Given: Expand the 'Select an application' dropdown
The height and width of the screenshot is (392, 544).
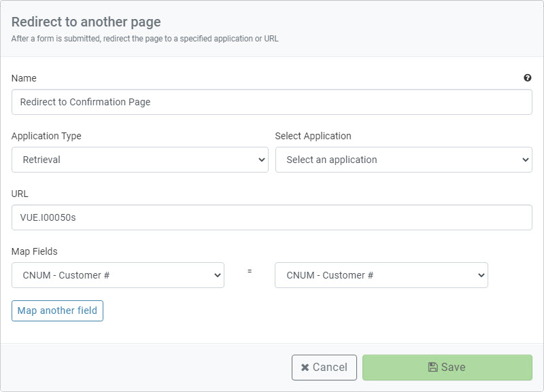Looking at the screenshot, I should [403, 160].
